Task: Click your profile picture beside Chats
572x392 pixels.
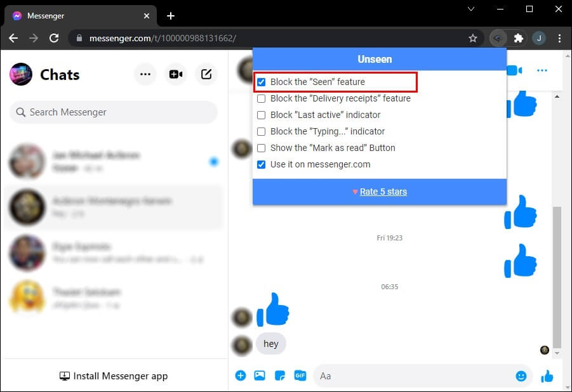Action: tap(21, 74)
